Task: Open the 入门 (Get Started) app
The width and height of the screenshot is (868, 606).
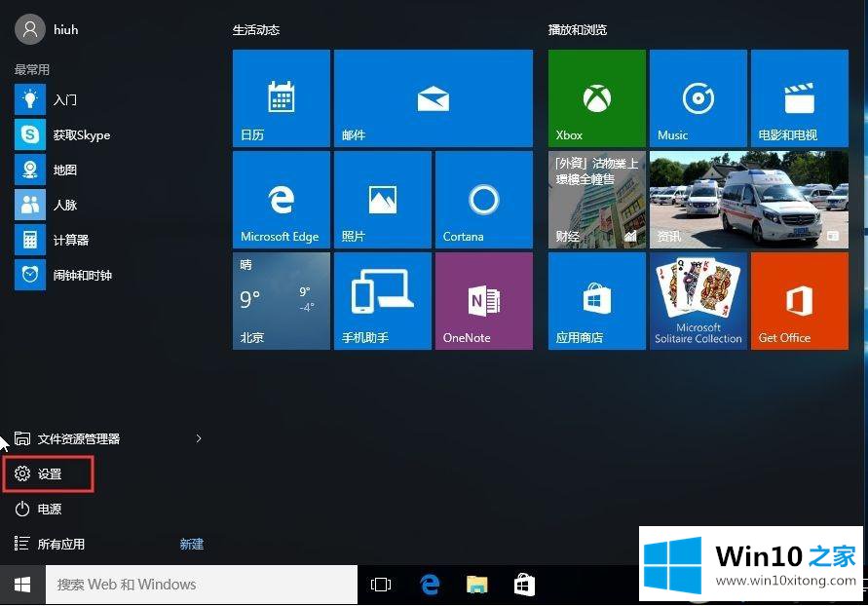Action: [65, 99]
